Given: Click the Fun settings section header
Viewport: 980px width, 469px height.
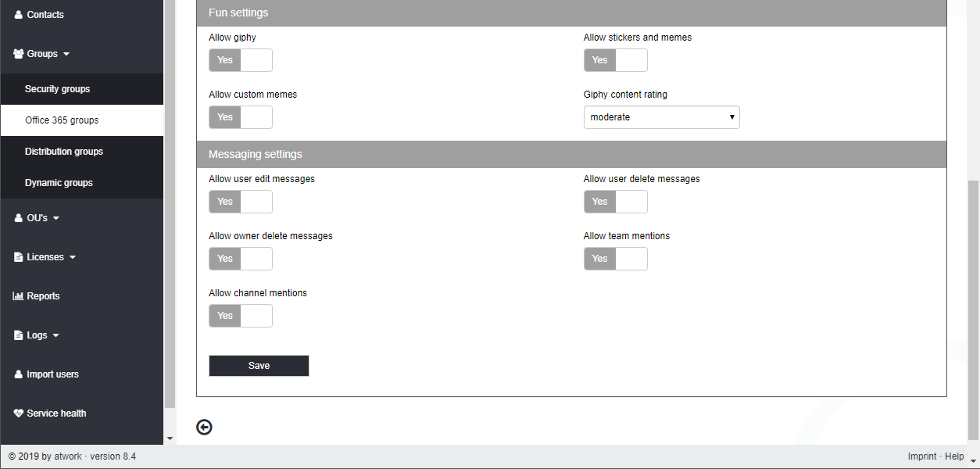Looking at the screenshot, I should point(571,13).
